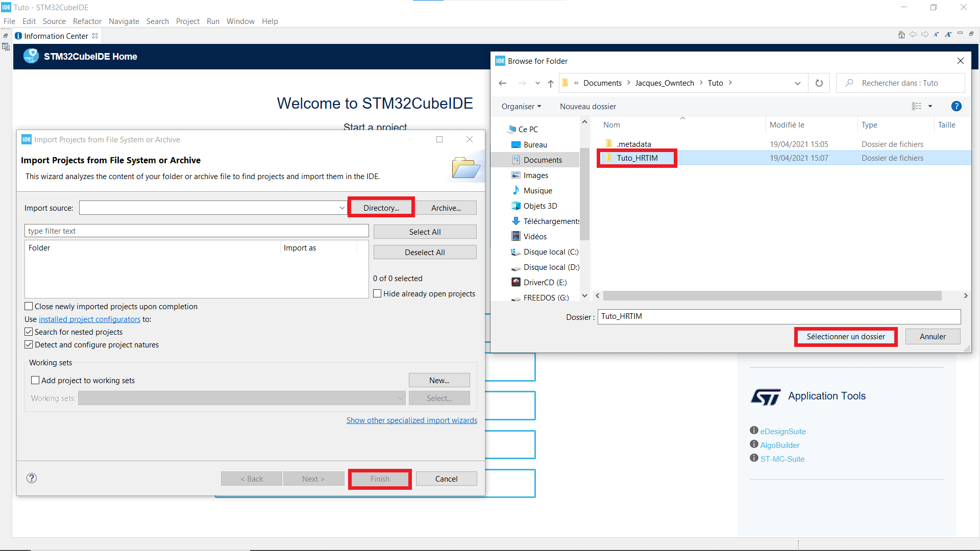This screenshot has width=980, height=551.
Task: Select Disque local (C:) in navigation pane
Action: pos(551,252)
